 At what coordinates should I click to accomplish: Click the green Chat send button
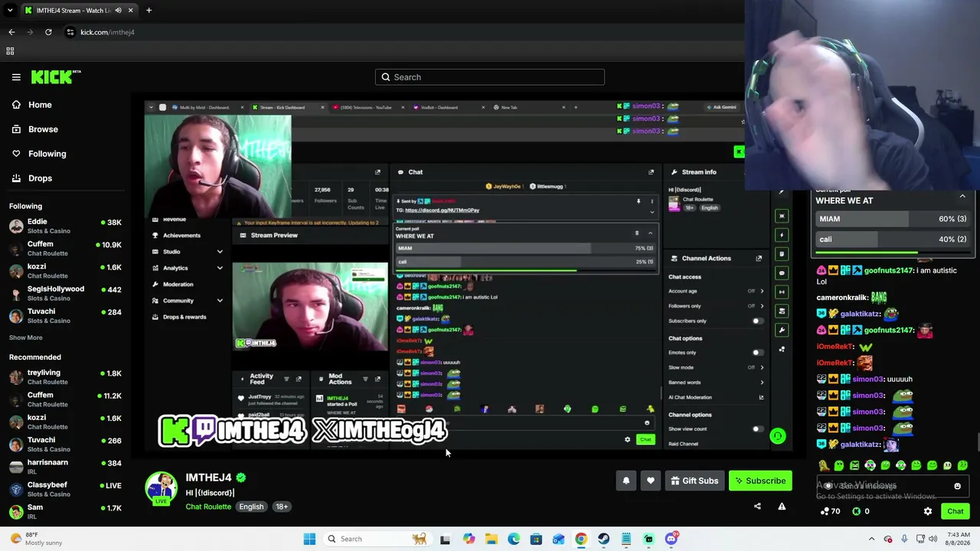coord(955,511)
